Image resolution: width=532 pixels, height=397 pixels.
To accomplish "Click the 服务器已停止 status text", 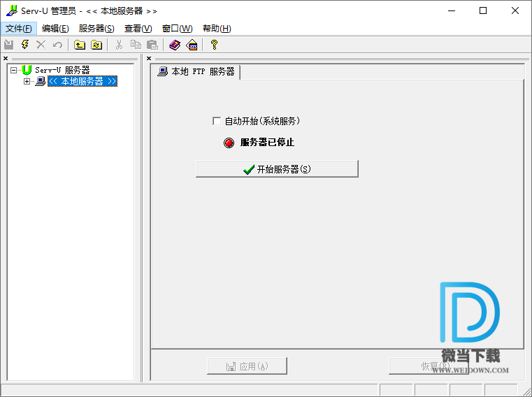I will (267, 143).
